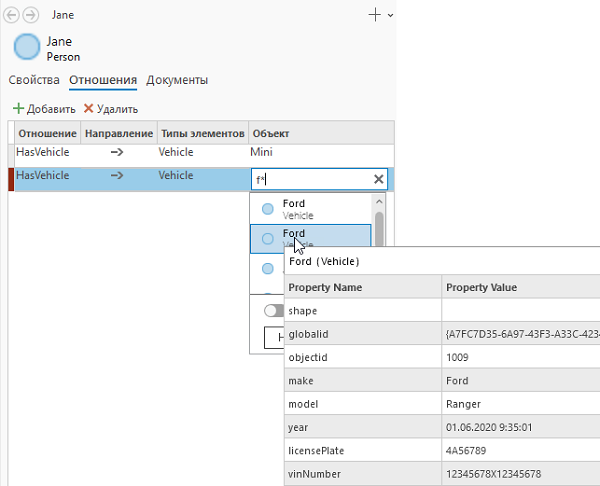The image size is (600, 486).
Task: Click the Jane Person entity circle icon
Action: point(27,49)
